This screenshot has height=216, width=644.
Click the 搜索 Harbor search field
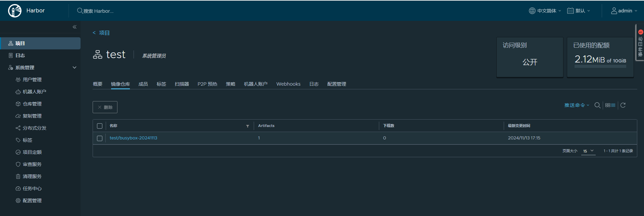98,11
